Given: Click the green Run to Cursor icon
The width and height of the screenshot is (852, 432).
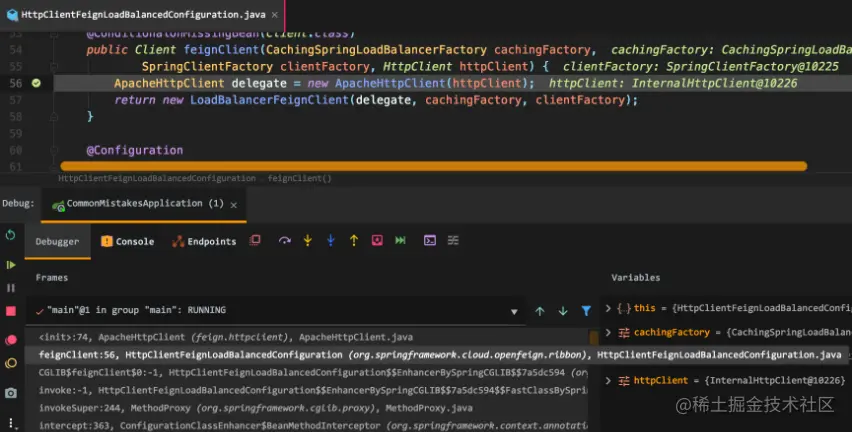Looking at the screenshot, I should pos(400,240).
